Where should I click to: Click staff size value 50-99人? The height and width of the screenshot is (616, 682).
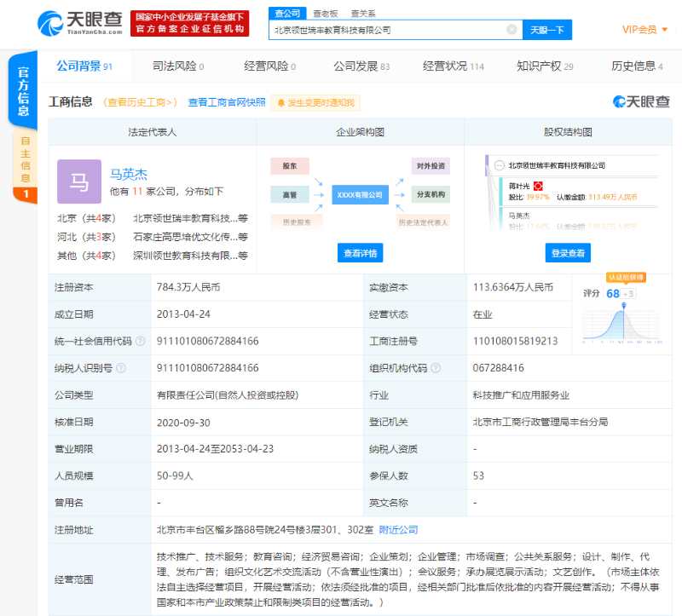coord(175,476)
